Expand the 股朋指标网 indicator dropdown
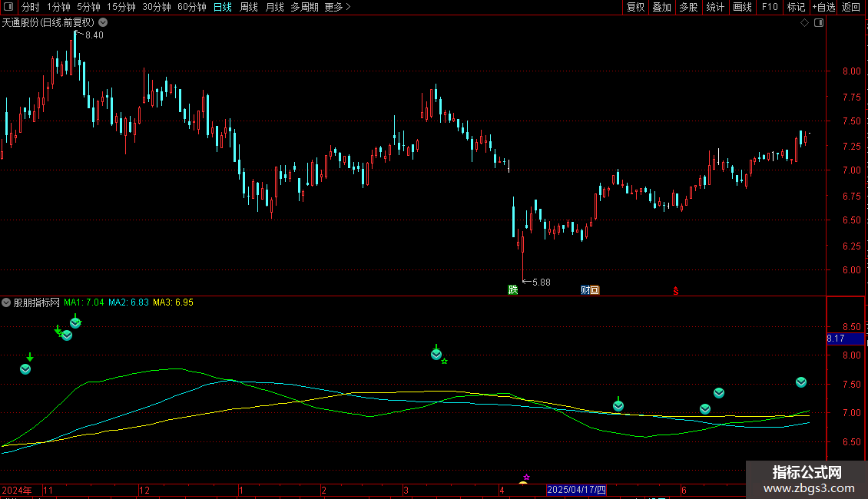Viewport: 868px width, 499px height. [x=6, y=302]
